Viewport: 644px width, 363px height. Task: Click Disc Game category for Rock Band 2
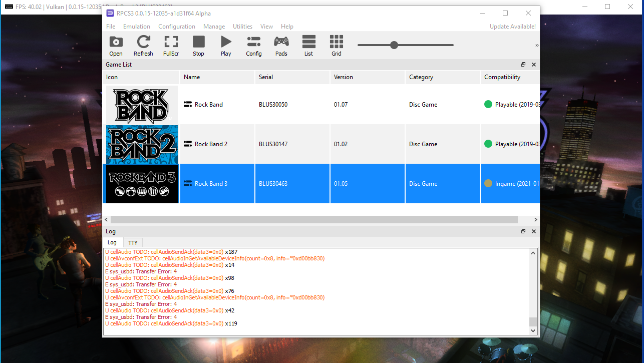(423, 144)
